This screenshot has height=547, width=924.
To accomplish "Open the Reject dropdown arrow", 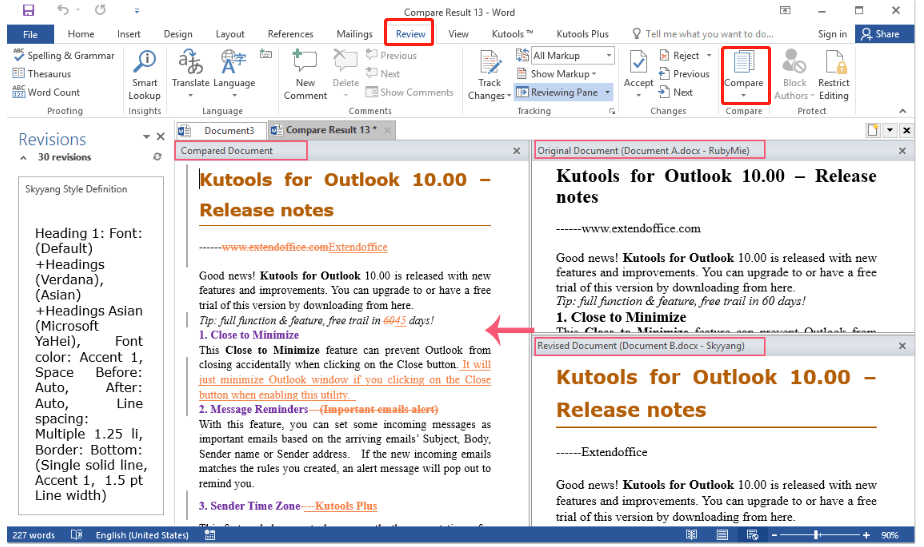I will click(709, 56).
